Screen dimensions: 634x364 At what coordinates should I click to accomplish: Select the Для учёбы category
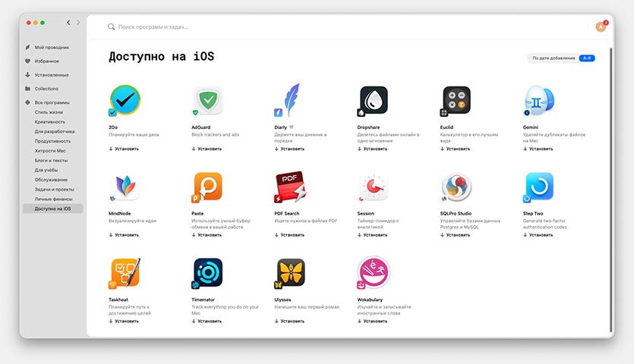[46, 170]
